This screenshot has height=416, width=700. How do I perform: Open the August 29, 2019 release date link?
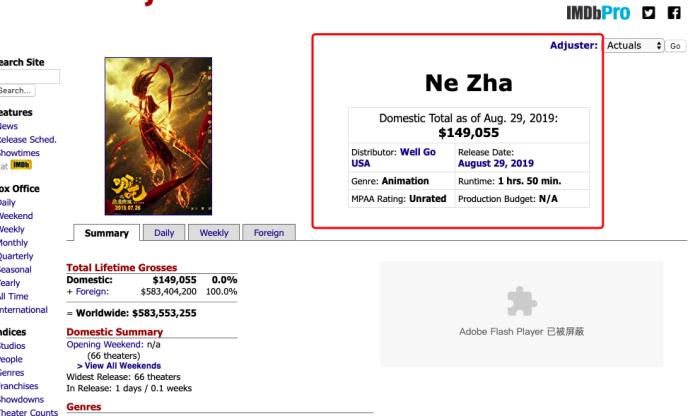(x=496, y=162)
